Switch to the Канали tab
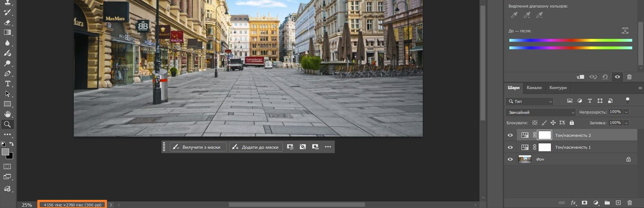The height and width of the screenshot is (208, 644). point(534,87)
